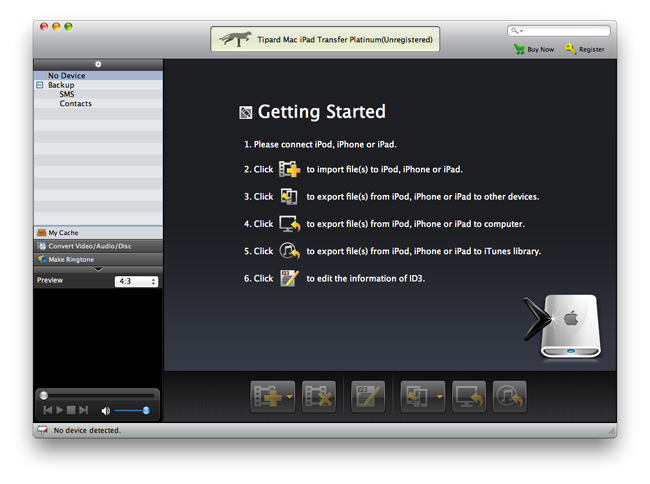This screenshot has width=650, height=484.
Task: Click the 'No device detected.' status text
Action: pos(87,431)
